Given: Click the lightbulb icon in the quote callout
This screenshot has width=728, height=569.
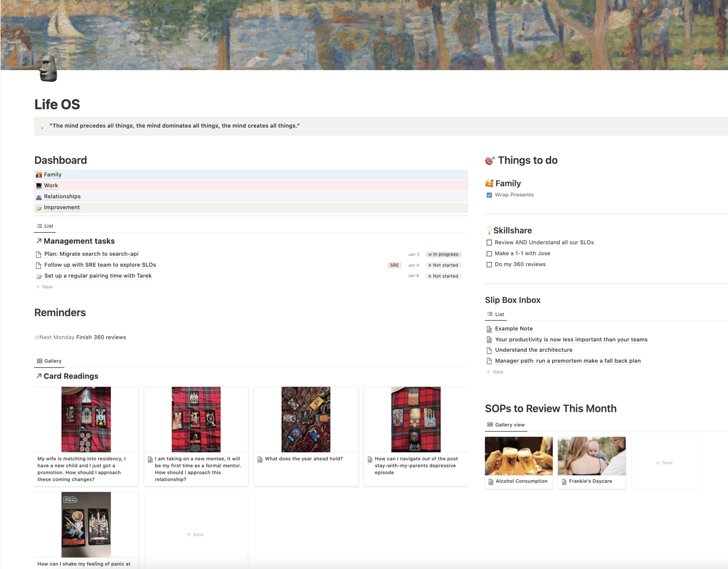Looking at the screenshot, I should click(42, 126).
